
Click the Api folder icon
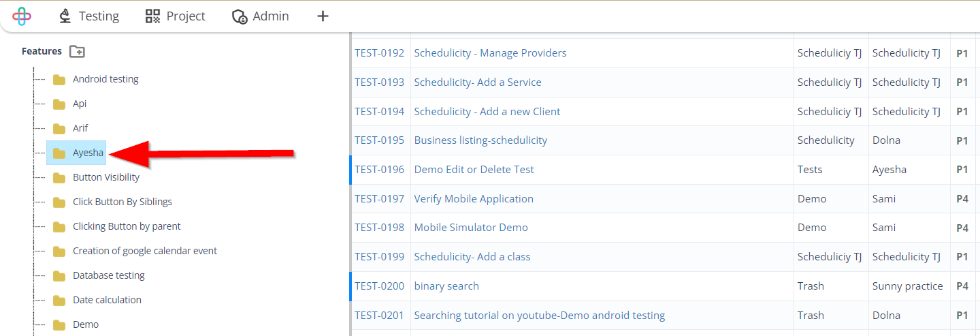pos(59,104)
